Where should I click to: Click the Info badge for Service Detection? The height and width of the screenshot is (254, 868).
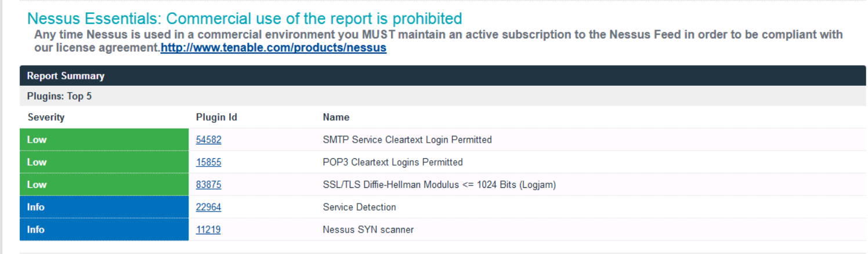click(104, 207)
